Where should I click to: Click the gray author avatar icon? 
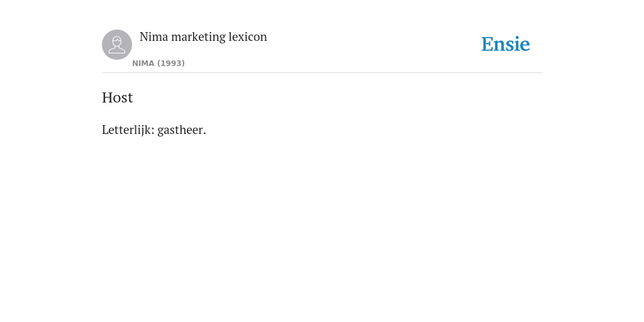(117, 45)
